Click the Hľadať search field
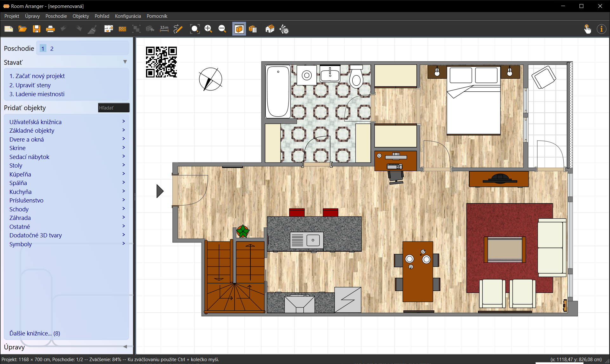610x364 pixels. [113, 108]
